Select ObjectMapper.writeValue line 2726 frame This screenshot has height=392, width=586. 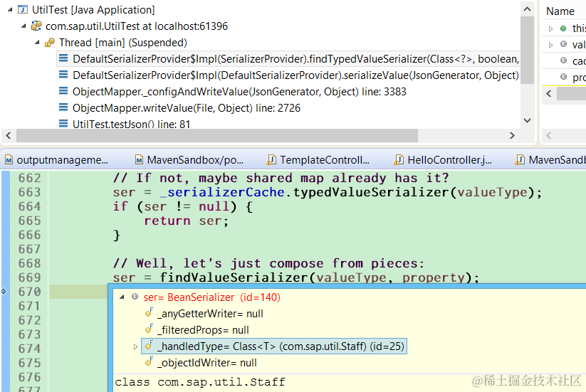coord(187,108)
